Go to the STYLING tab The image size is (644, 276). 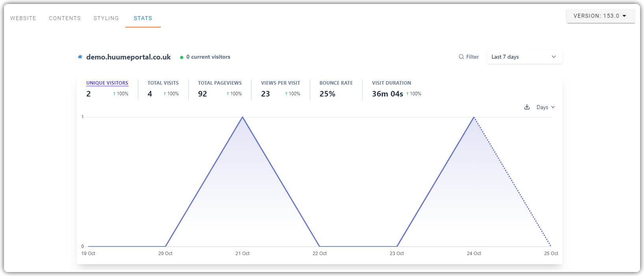[106, 18]
